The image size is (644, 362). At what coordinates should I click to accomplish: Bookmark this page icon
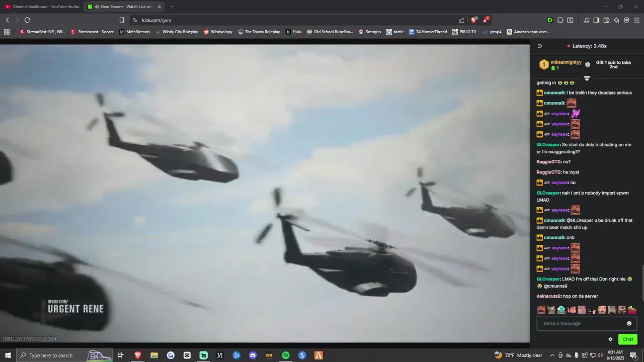[121, 20]
